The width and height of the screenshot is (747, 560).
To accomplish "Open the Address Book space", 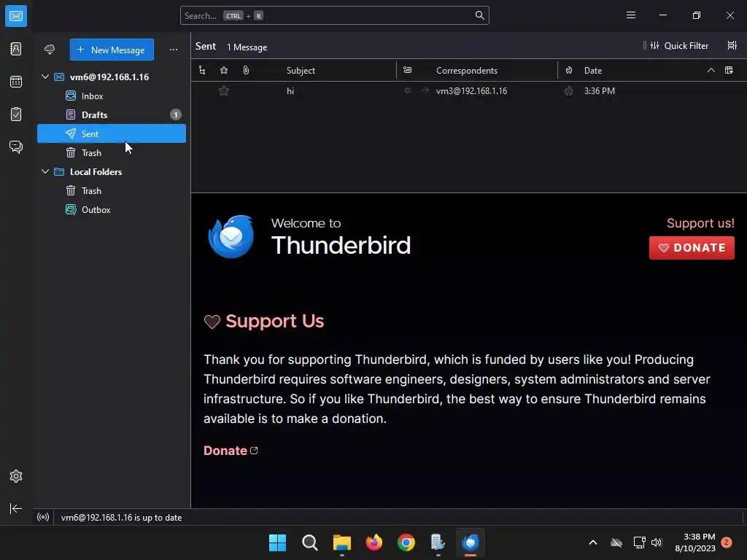I will pos(16,49).
